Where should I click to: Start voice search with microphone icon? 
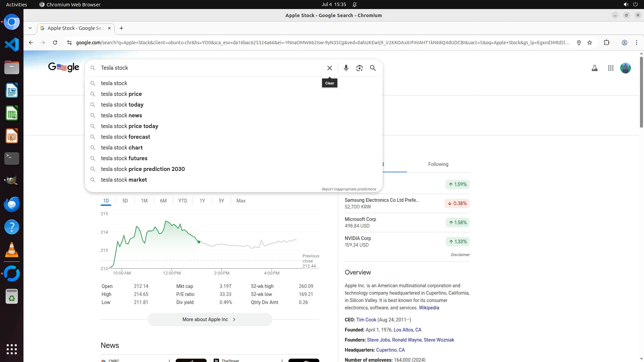(346, 68)
